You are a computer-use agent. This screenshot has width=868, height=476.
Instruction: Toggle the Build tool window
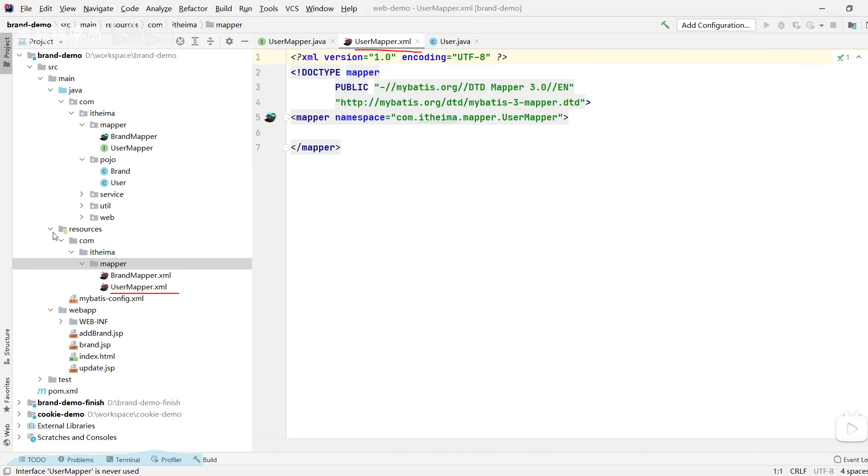coord(205,459)
